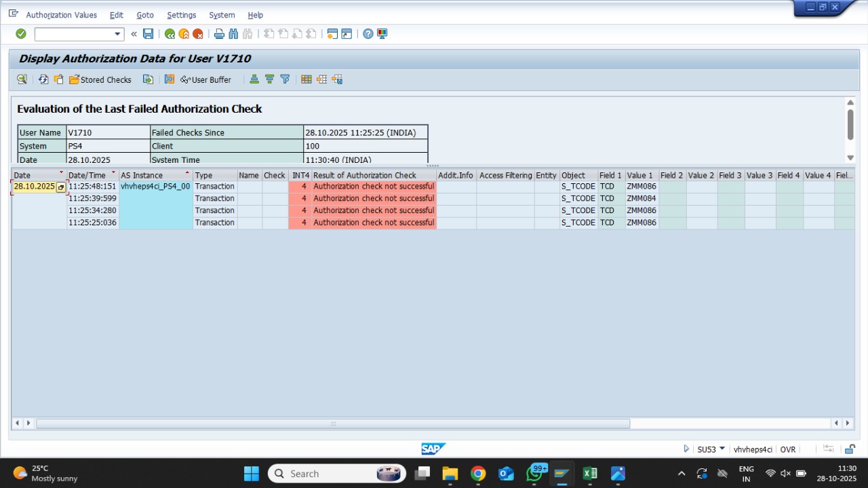Open value help on date 28.10.2025 cell
This screenshot has width=868, height=488.
61,187
